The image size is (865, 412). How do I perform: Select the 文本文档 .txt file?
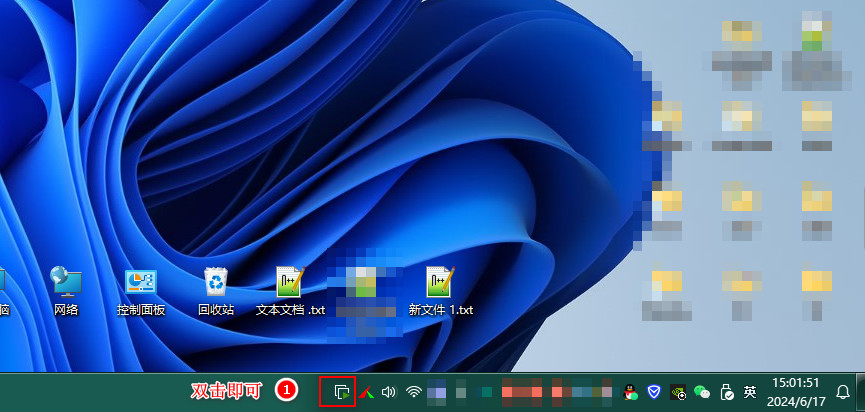coord(290,291)
